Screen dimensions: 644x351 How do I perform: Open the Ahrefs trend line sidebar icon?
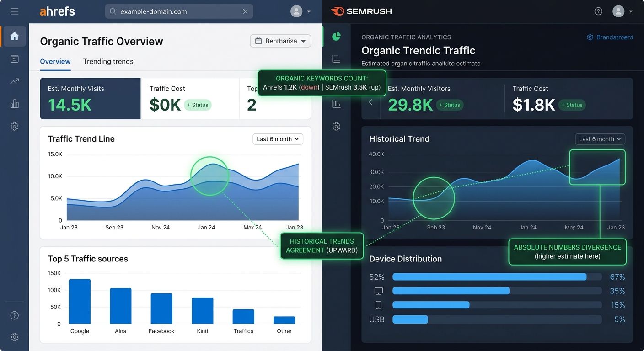click(x=15, y=81)
